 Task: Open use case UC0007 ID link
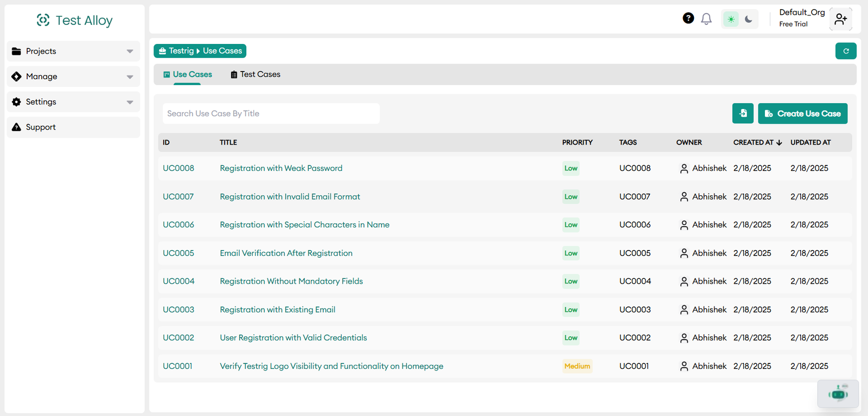click(178, 196)
